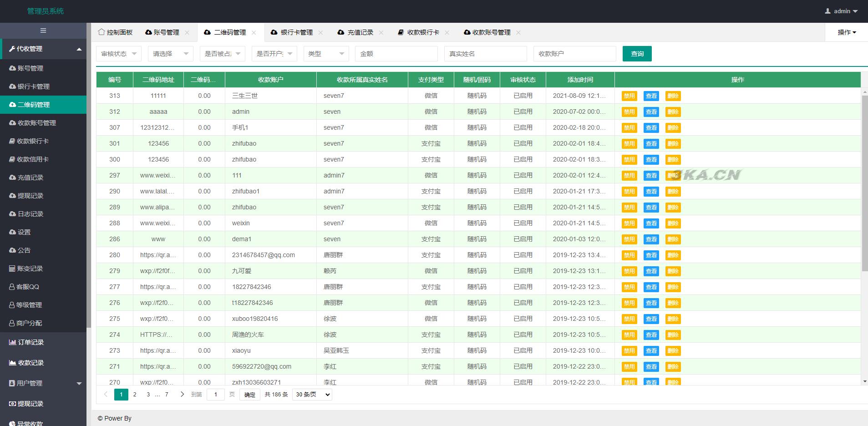Image resolution: width=868 pixels, height=426 pixels.
Task: Open the 请选择 filter dropdown
Action: coord(171,54)
